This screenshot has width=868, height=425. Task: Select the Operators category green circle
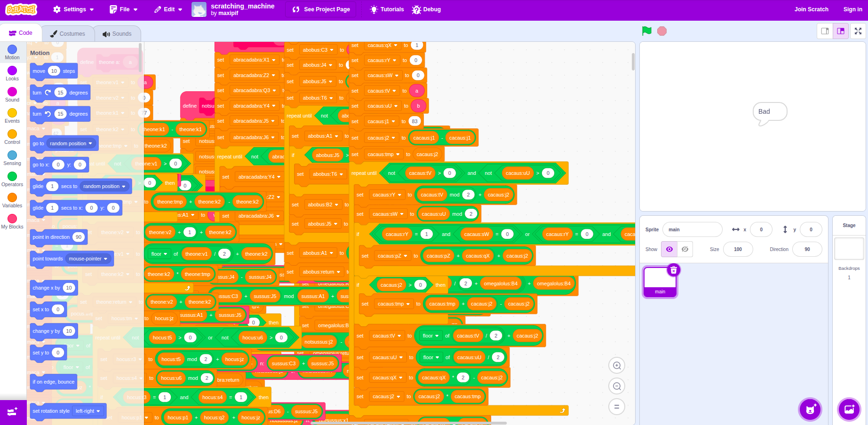12,176
